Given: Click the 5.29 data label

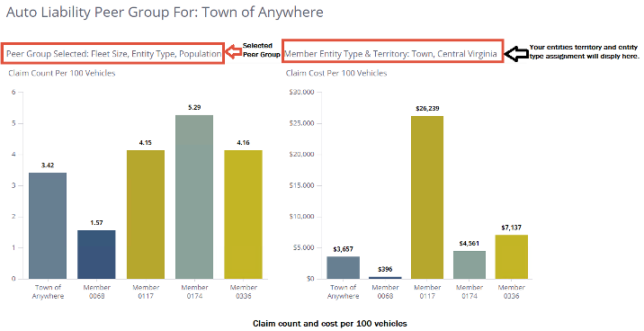Looking at the screenshot, I should click(x=194, y=107).
